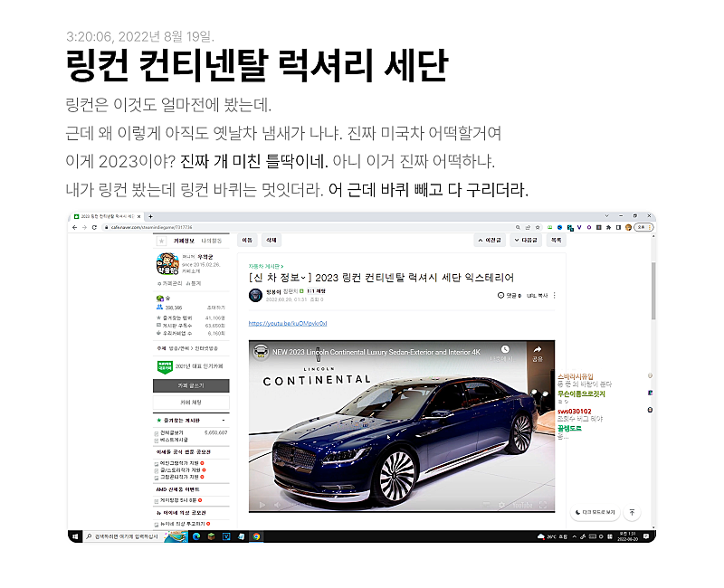Image resolution: width=724 pixels, height=588 pixels.
Task: Click the Chrome profile avatar
Action: point(628,228)
